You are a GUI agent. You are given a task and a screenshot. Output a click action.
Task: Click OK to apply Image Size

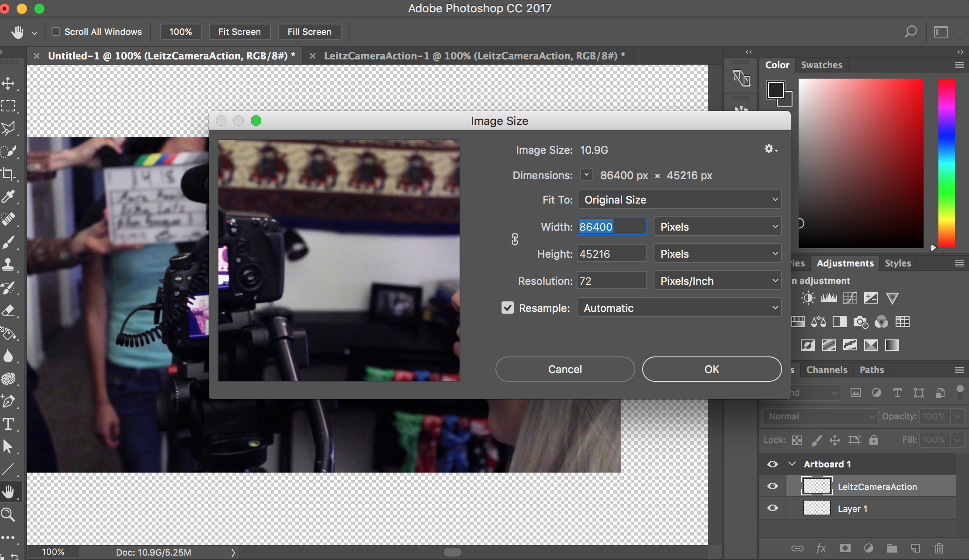711,369
